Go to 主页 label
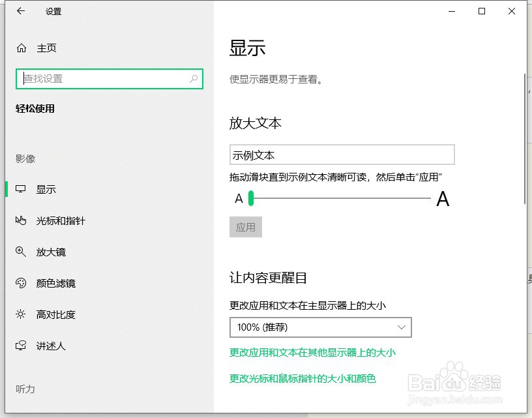Image resolution: width=532 pixels, height=418 pixels. 46,48
